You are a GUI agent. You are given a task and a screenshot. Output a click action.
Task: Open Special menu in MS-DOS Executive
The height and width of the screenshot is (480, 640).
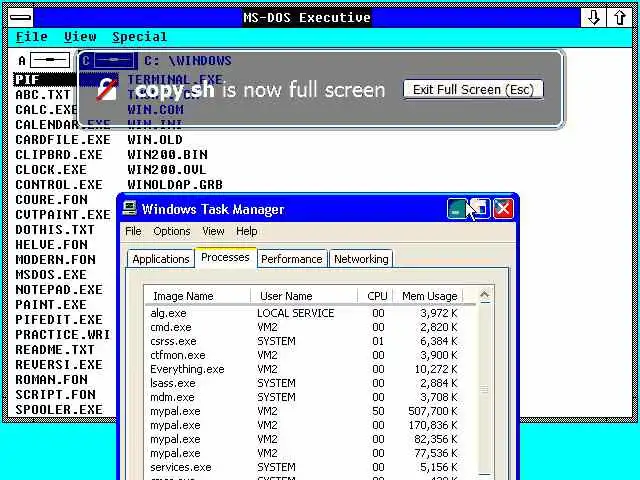tap(140, 37)
